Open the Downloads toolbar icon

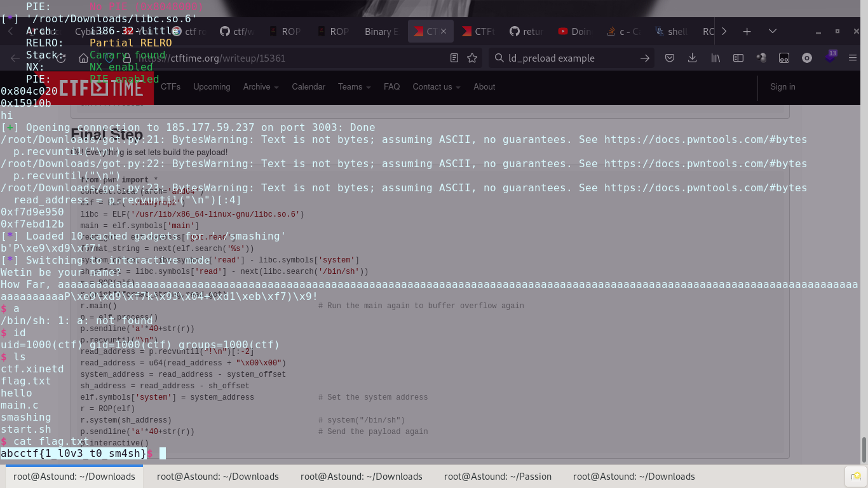pyautogui.click(x=692, y=58)
